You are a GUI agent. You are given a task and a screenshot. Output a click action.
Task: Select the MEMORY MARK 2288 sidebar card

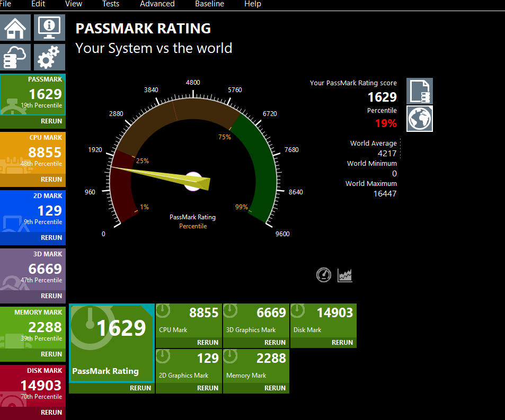point(33,327)
